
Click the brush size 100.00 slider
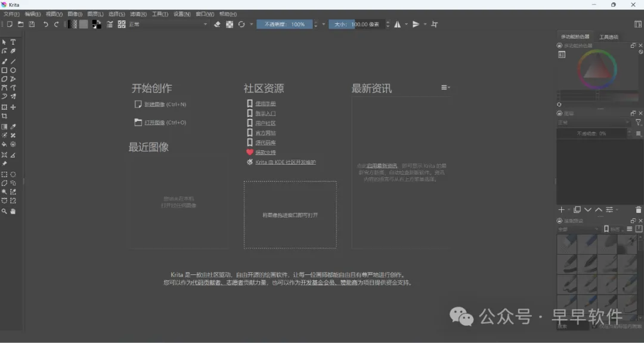(x=357, y=24)
